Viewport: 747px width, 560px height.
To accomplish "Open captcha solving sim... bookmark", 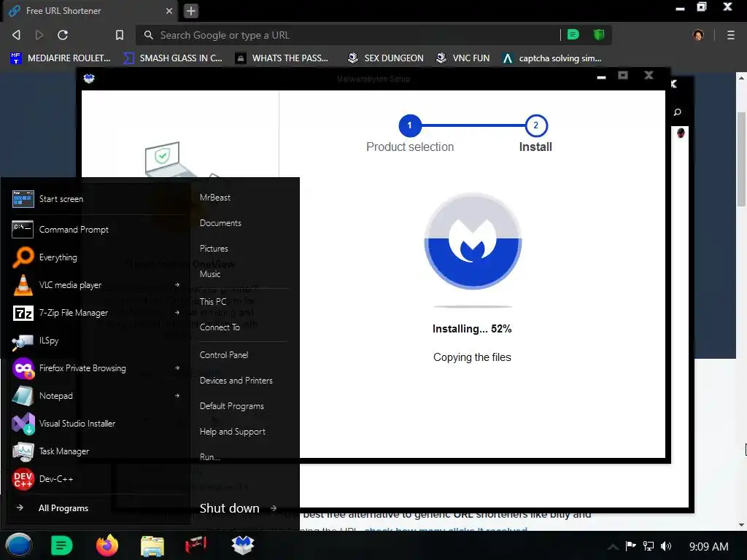I will click(553, 58).
